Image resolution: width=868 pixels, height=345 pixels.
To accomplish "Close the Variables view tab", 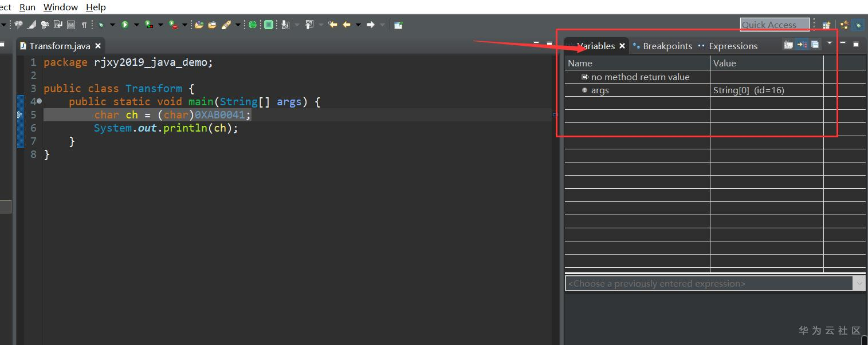I will (622, 46).
